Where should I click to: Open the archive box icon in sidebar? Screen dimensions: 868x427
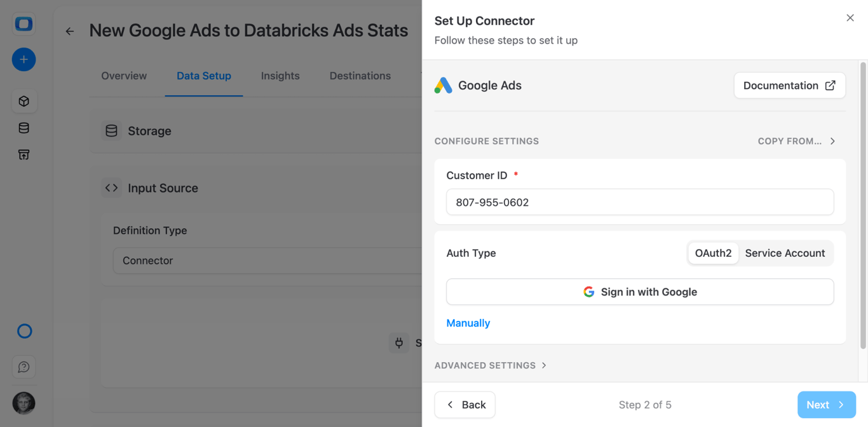pos(24,155)
